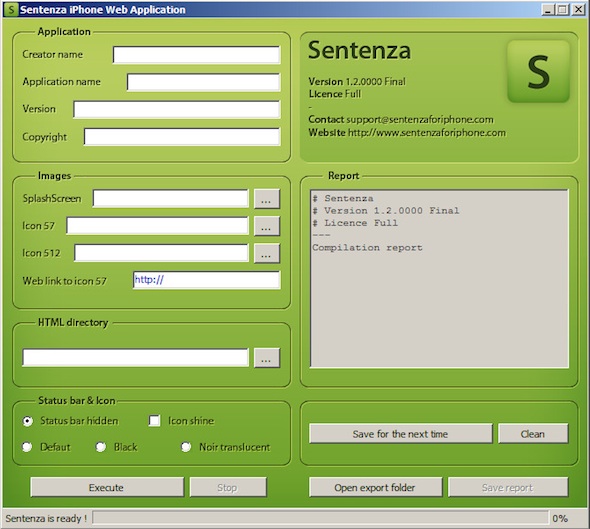
Task: Click '# Version 1.2.0000 Final' report line
Action: click(x=386, y=211)
